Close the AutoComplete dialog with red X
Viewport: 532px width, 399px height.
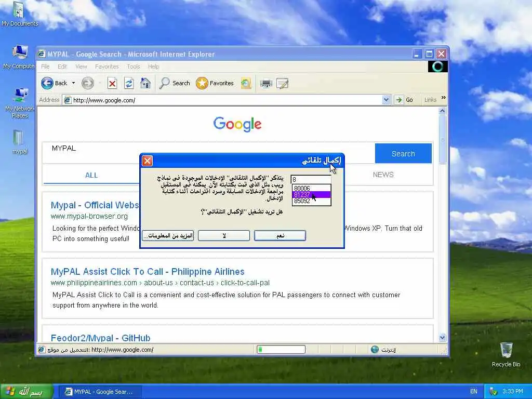pyautogui.click(x=147, y=161)
